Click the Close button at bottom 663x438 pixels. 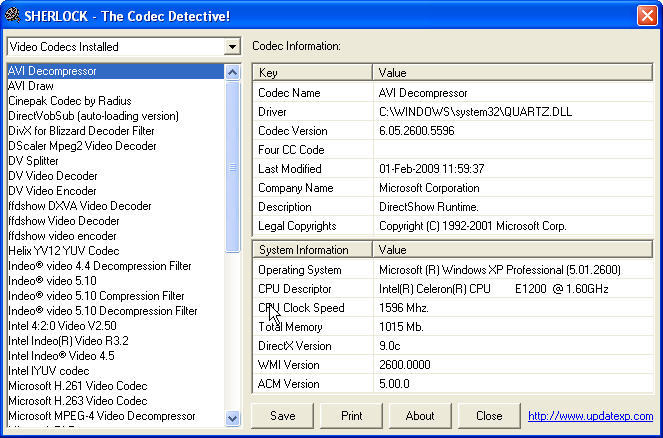(489, 416)
